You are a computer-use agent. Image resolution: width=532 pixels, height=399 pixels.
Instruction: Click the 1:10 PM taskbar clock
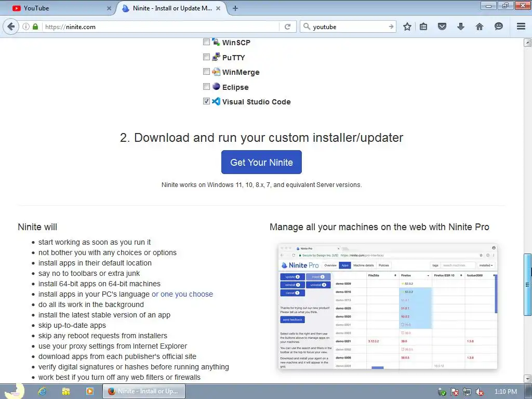(506, 392)
